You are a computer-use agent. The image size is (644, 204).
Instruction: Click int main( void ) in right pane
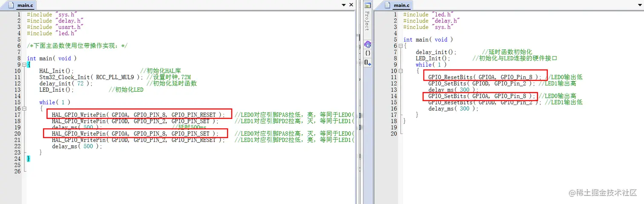428,40
